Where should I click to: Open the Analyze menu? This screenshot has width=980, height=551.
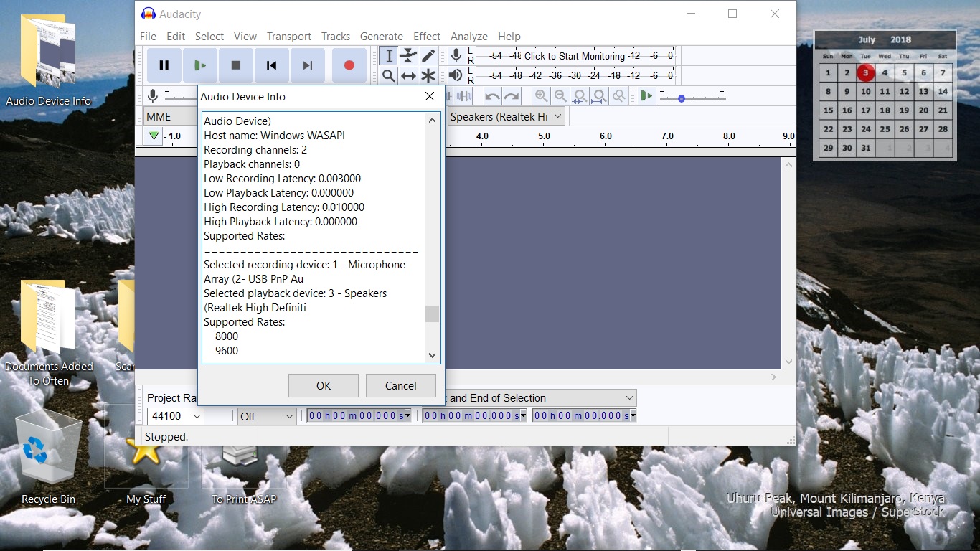point(469,37)
